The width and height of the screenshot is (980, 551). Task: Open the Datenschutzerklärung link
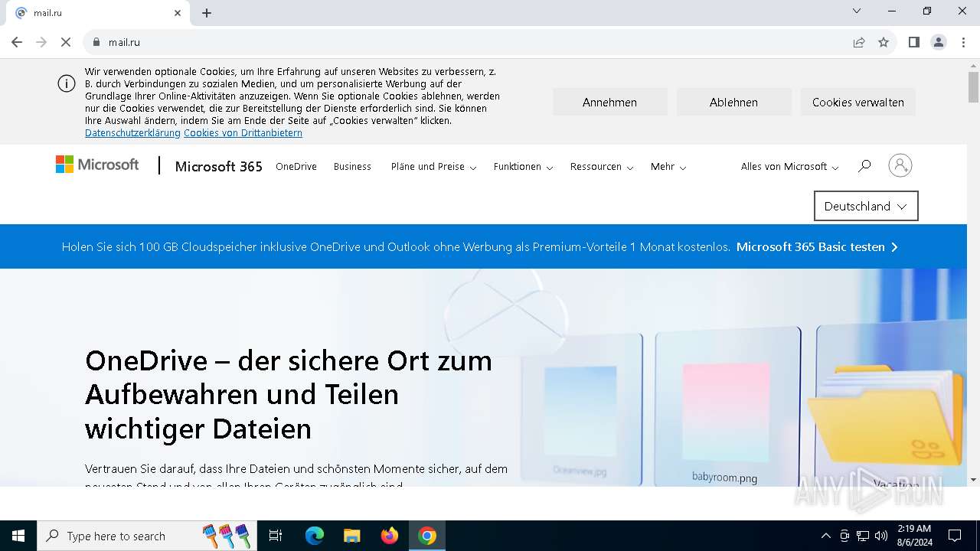coord(132,133)
